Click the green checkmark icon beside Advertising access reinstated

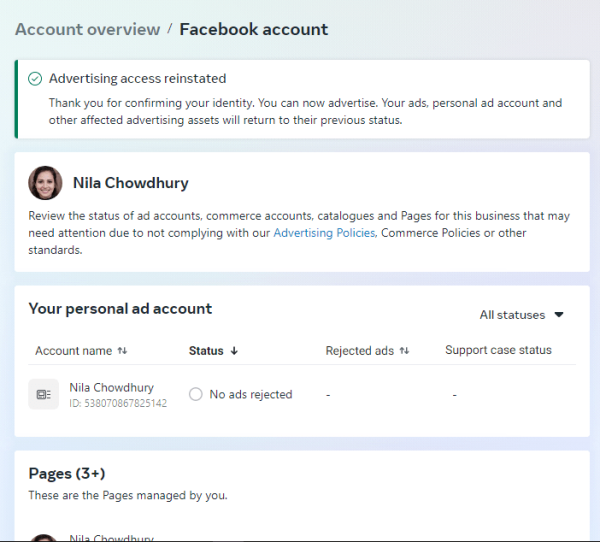[35, 79]
